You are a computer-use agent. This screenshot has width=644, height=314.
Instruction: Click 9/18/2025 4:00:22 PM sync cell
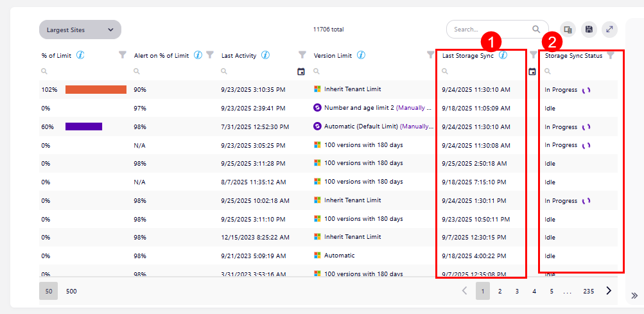[474, 256]
